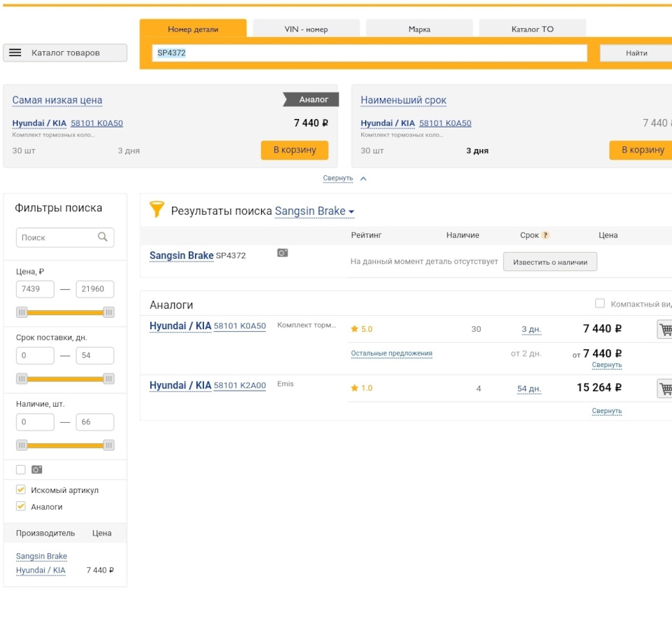This screenshot has width=672, height=628.
Task: Open the Каталог товаров menu
Action: coord(65,53)
